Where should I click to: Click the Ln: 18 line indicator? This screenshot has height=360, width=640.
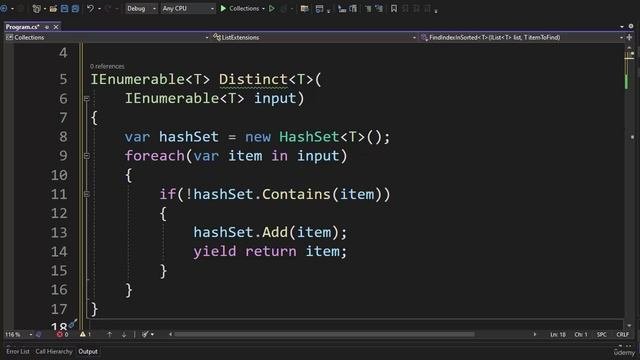(x=558, y=334)
